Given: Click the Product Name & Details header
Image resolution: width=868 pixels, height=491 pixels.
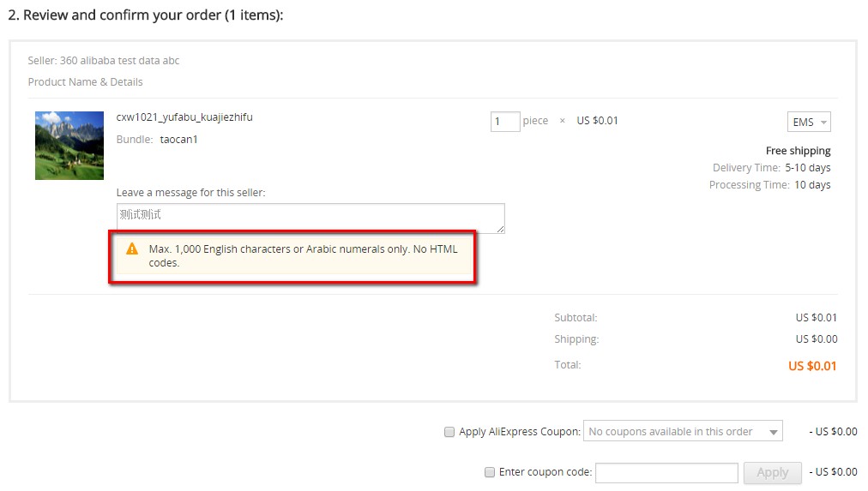Looking at the screenshot, I should click(85, 82).
